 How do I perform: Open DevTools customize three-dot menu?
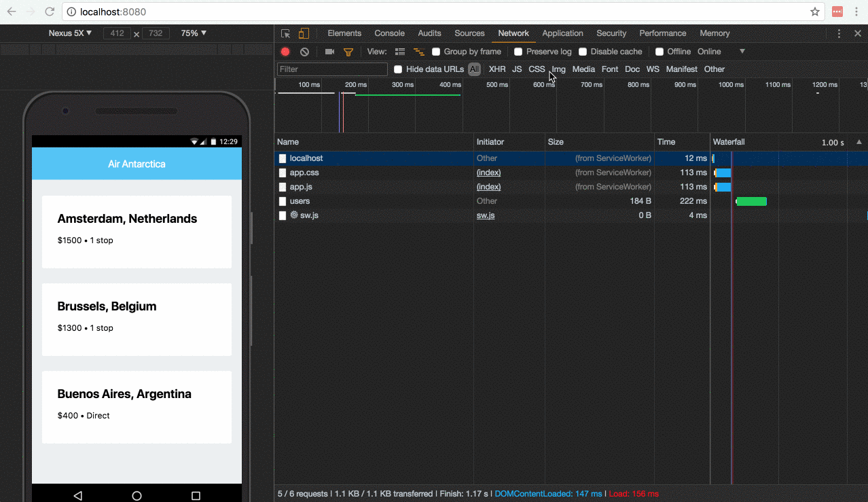(x=839, y=33)
